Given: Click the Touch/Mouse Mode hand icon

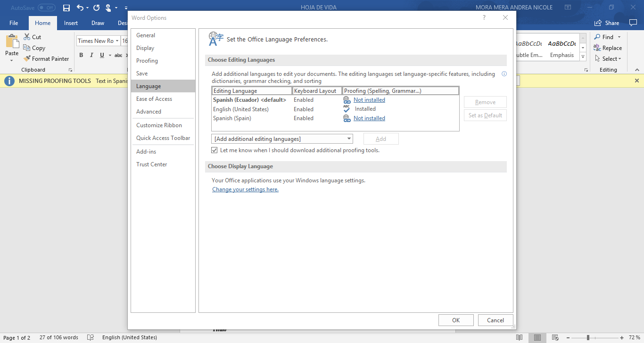Looking at the screenshot, I should tap(108, 8).
